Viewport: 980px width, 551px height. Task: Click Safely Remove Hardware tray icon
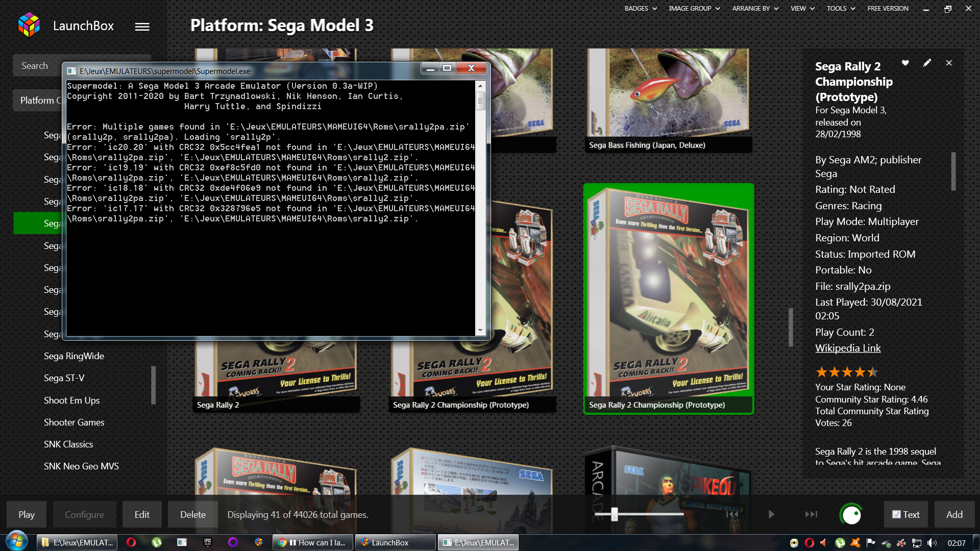click(x=886, y=543)
